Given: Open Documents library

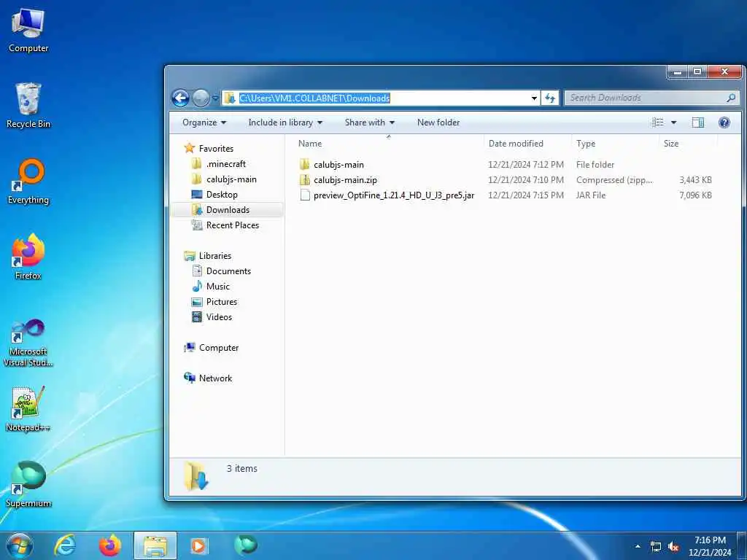Looking at the screenshot, I should (228, 271).
